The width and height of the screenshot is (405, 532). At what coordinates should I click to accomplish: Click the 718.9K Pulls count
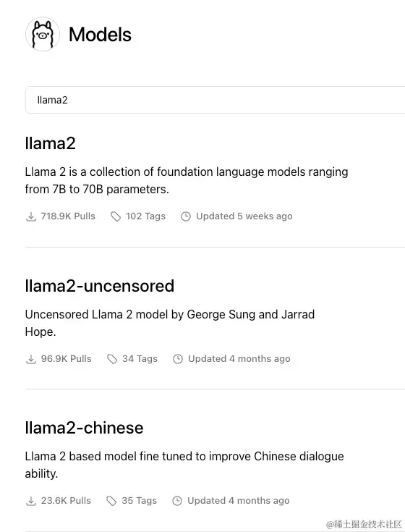[x=68, y=216]
